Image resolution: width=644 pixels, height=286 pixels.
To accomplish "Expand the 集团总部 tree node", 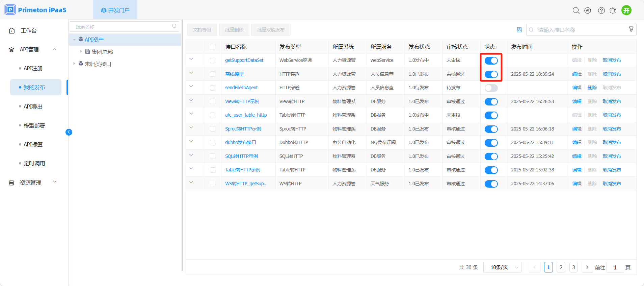I will pyautogui.click(x=81, y=52).
